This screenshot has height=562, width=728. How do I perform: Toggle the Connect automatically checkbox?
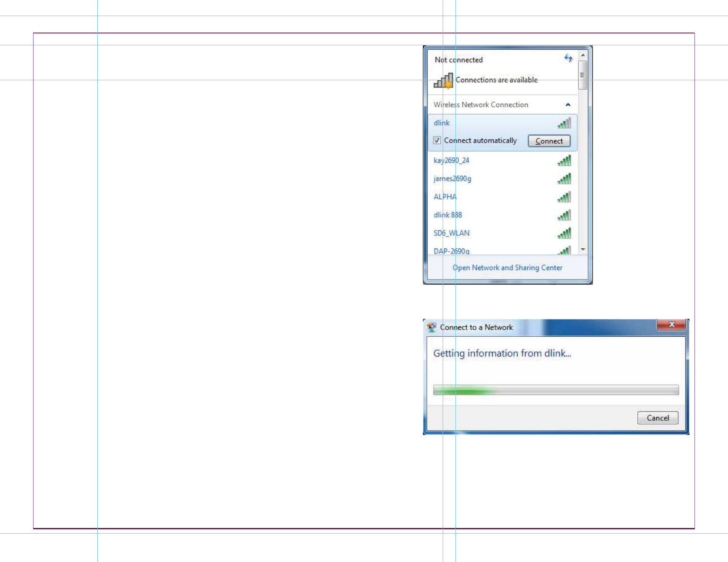coord(437,140)
